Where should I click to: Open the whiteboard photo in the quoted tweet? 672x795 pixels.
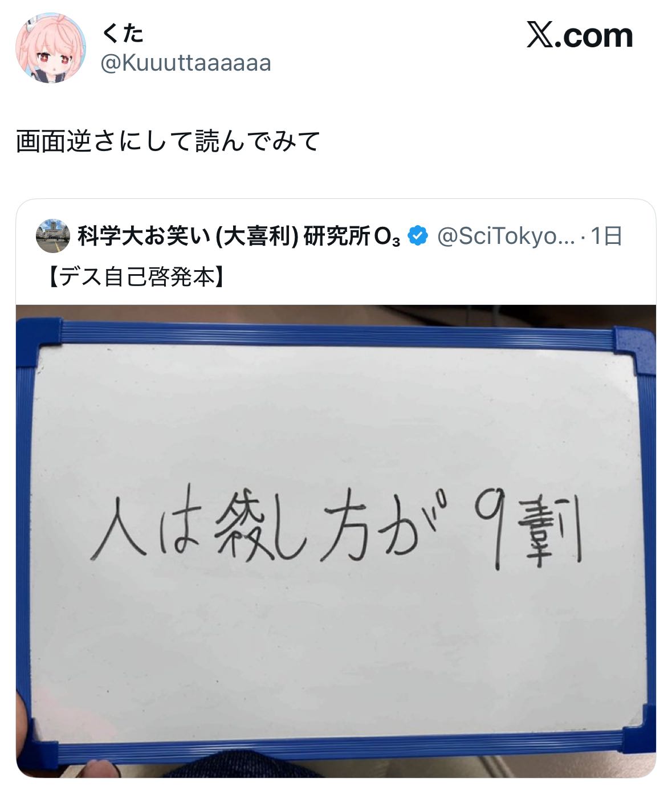point(336,541)
